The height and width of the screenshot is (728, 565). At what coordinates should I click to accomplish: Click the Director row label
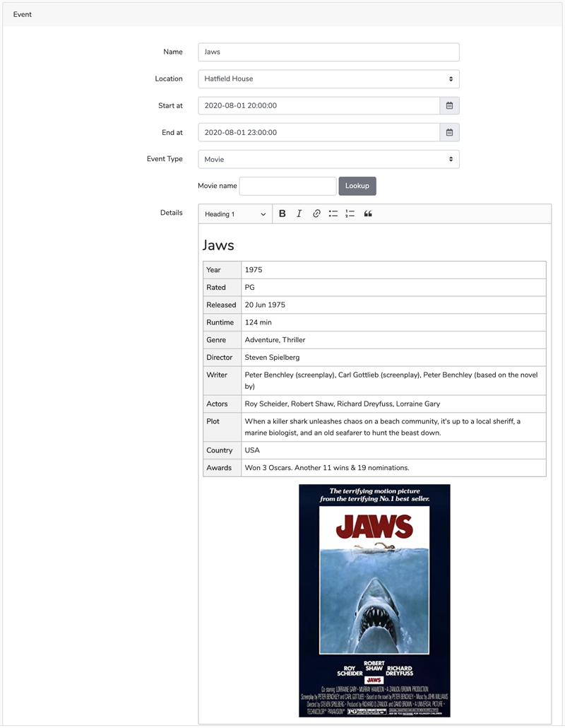[x=220, y=358]
